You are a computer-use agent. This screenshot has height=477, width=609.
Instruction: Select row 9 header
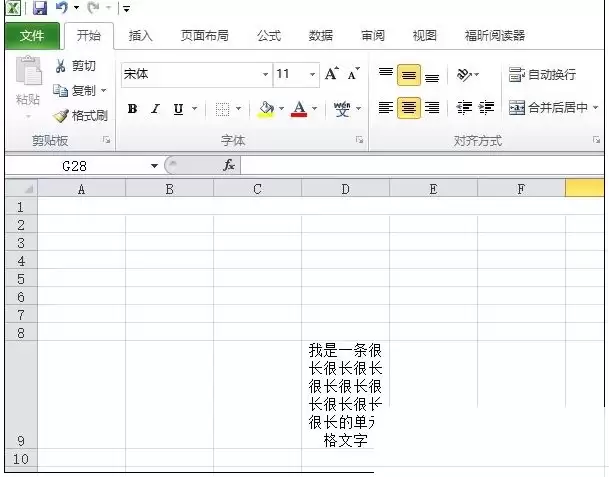(21, 394)
